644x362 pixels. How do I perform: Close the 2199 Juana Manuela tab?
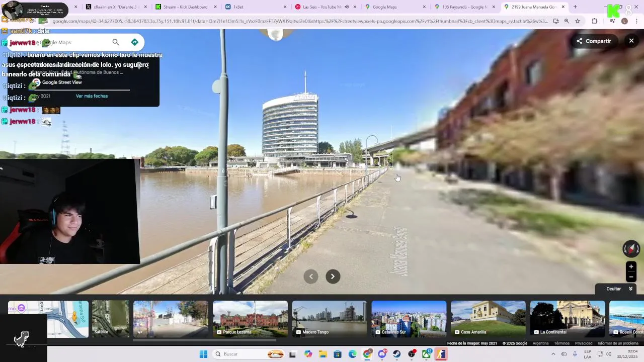coord(563,7)
